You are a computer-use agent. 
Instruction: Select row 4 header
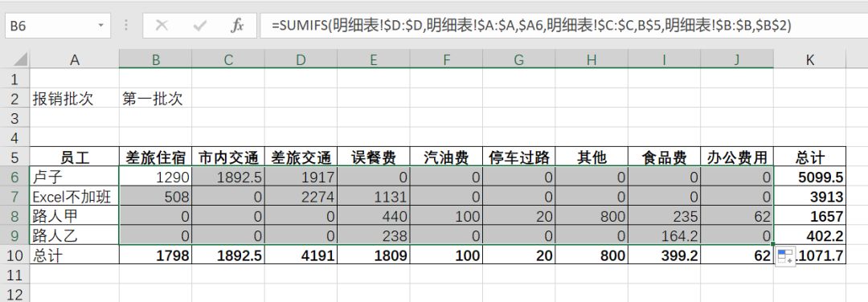(15, 137)
